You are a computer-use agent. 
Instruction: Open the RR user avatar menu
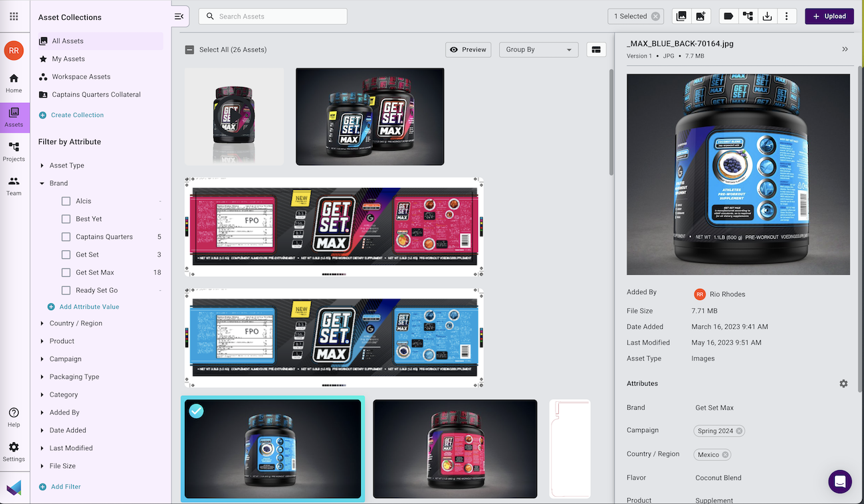[14, 50]
